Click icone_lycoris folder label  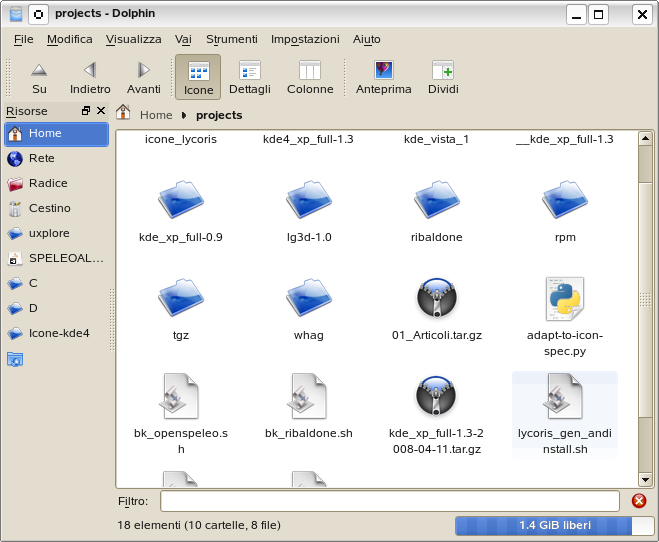(181, 139)
